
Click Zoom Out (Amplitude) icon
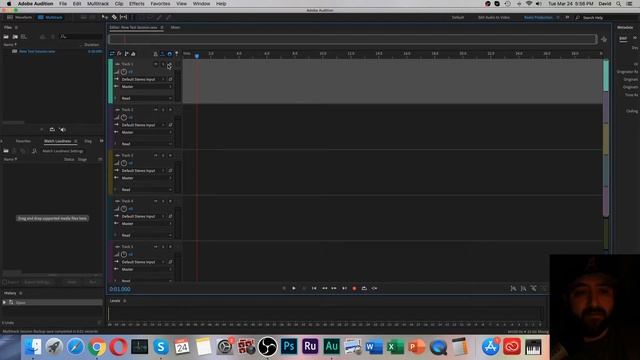[523, 289]
